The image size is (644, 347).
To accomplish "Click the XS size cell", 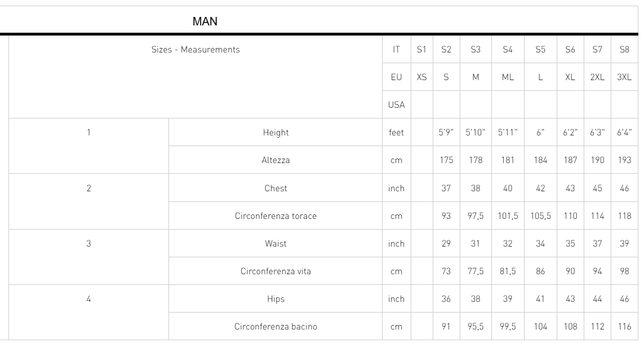I will [x=422, y=77].
